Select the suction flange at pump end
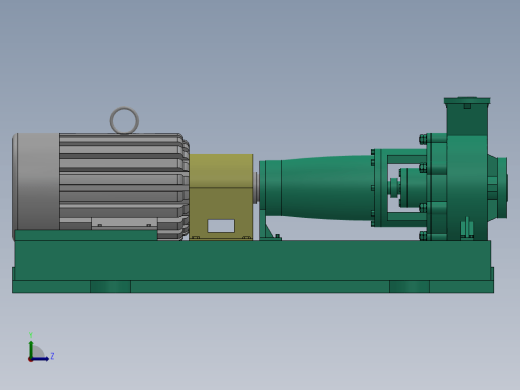The height and width of the screenshot is (390, 520). 502,188
